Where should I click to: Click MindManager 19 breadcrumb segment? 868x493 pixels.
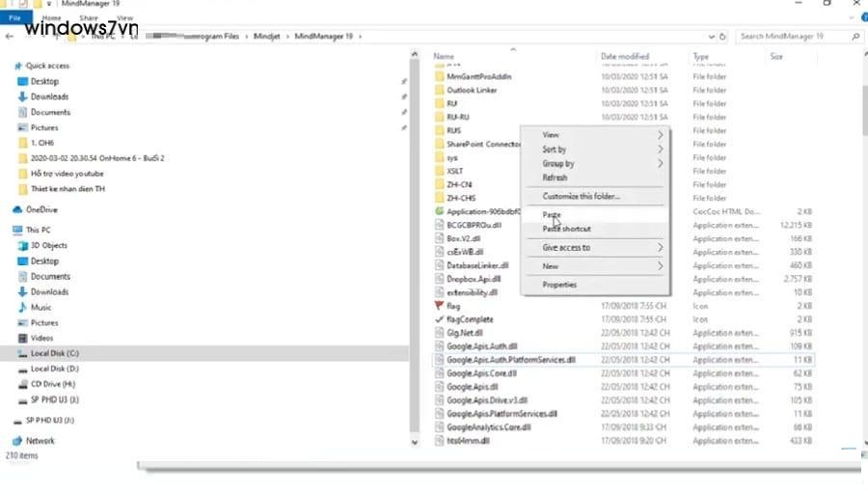pos(323,37)
